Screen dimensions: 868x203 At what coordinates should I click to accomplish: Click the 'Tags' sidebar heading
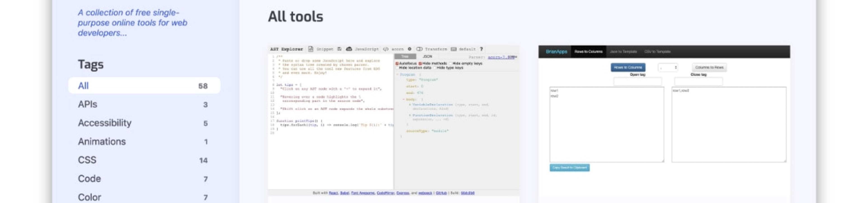click(x=91, y=64)
